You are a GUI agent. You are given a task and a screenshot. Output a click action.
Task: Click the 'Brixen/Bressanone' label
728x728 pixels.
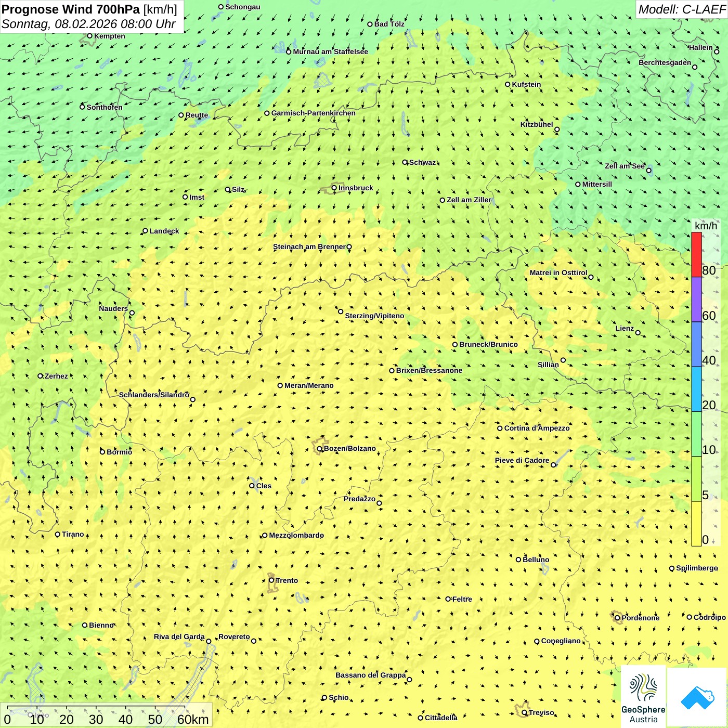click(x=429, y=370)
